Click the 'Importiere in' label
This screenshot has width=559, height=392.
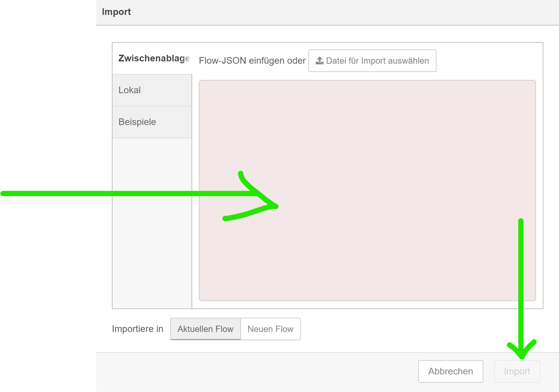tap(138, 329)
